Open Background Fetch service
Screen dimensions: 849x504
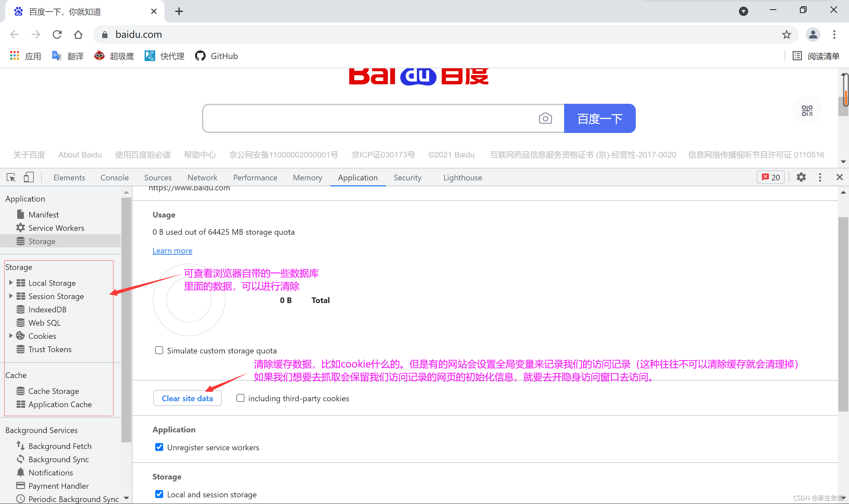click(60, 446)
